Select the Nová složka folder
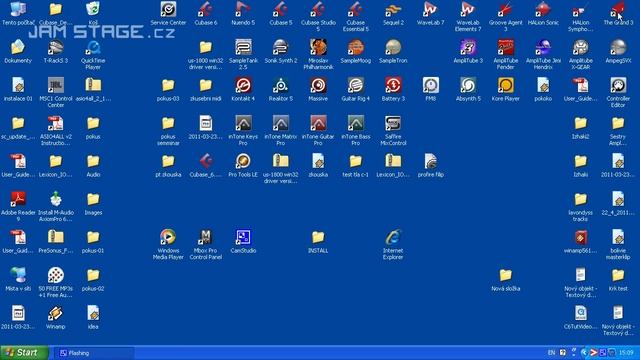 [505, 275]
